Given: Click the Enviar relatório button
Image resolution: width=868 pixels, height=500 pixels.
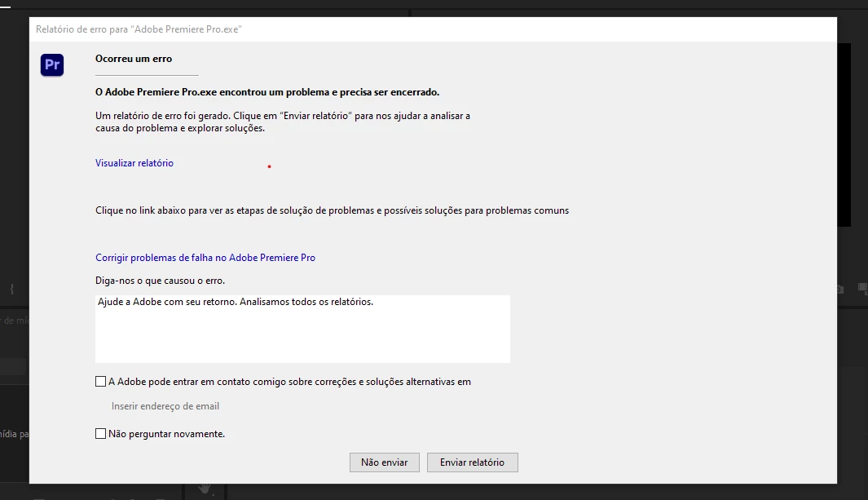Looking at the screenshot, I should coord(472,462).
